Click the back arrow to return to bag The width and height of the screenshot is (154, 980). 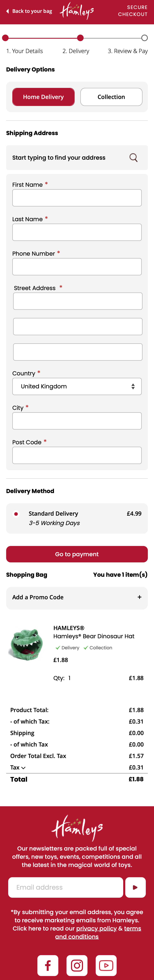(x=7, y=11)
